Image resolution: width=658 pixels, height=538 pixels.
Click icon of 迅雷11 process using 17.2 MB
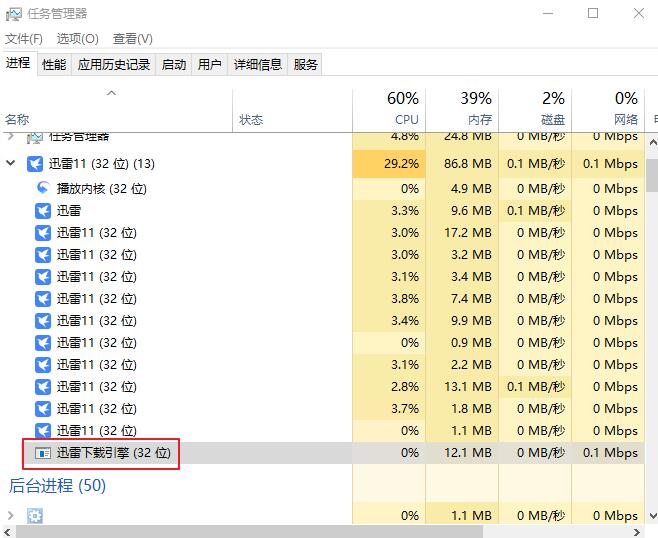pyautogui.click(x=43, y=233)
